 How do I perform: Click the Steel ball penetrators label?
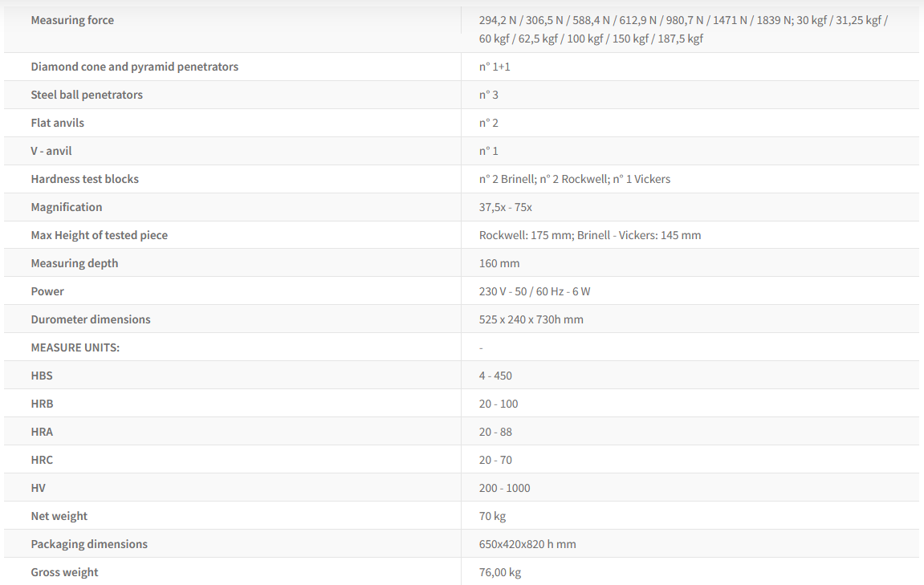87,95
